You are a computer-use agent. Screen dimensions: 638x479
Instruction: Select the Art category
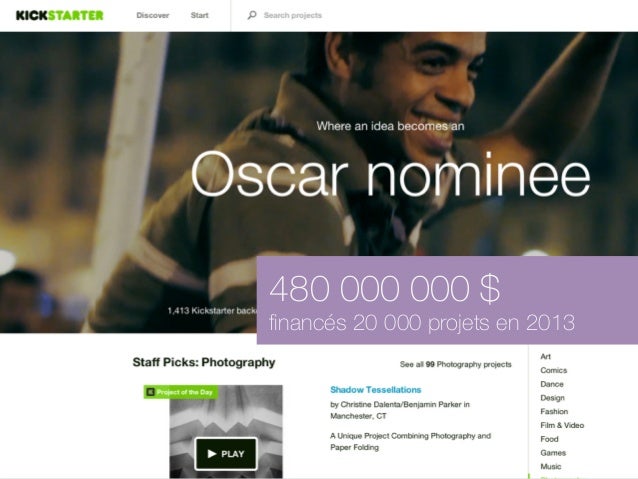point(545,357)
